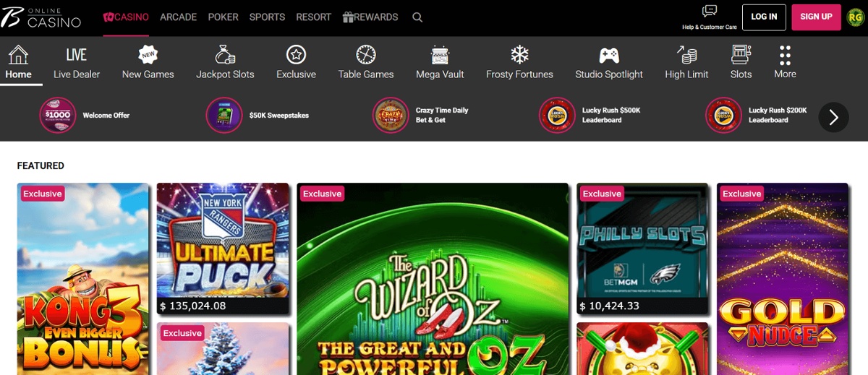Screen dimensions: 868x375
Task: Open Lucky Rush $500K Leaderboard text
Action: (x=611, y=116)
